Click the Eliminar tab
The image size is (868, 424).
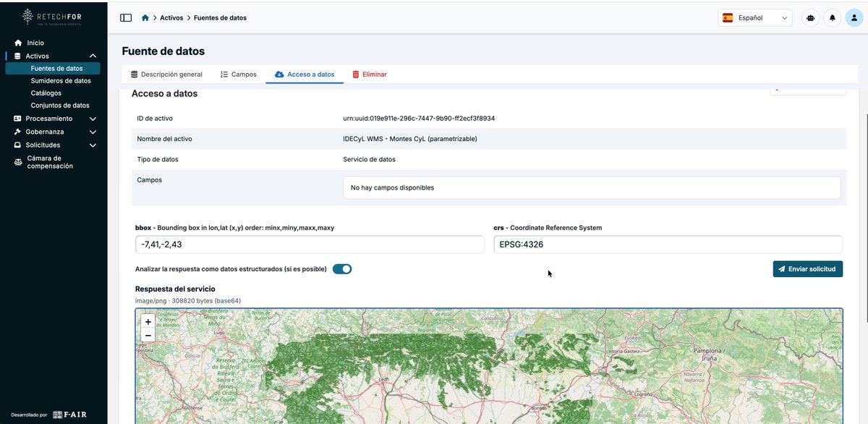tap(369, 74)
